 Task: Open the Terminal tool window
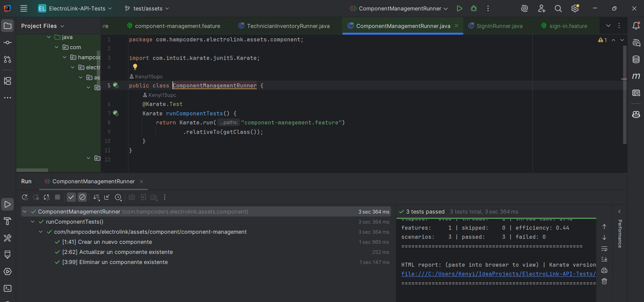point(8,288)
